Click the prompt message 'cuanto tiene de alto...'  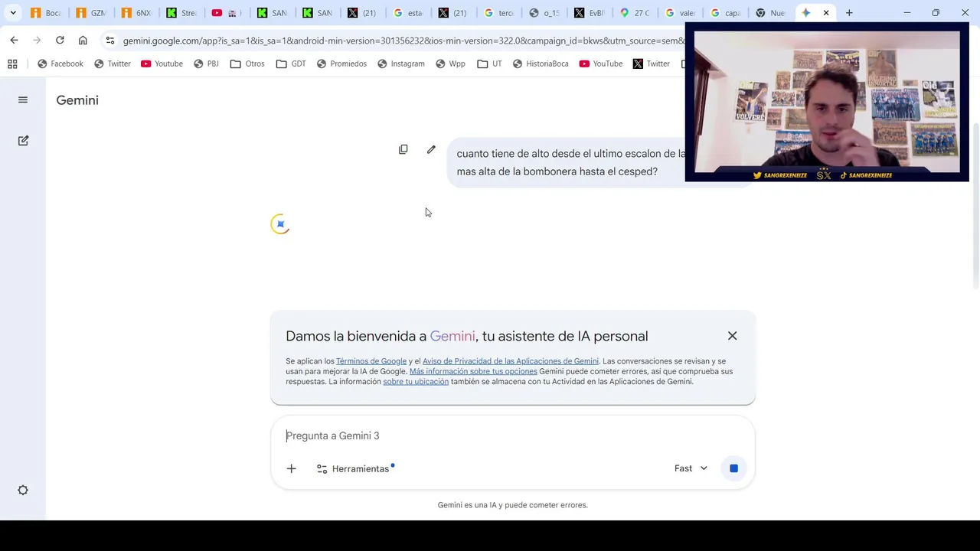click(x=570, y=162)
